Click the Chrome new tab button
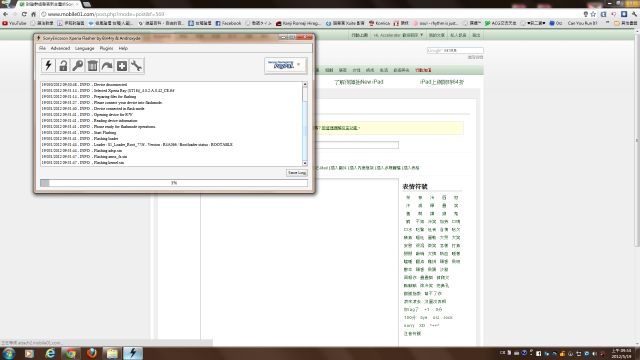The height and width of the screenshot is (360, 640). click(87, 4)
